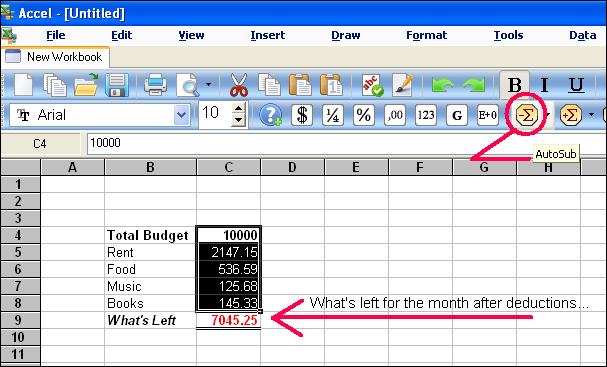Open the Format menu
The height and width of the screenshot is (367, 607).
tap(427, 35)
